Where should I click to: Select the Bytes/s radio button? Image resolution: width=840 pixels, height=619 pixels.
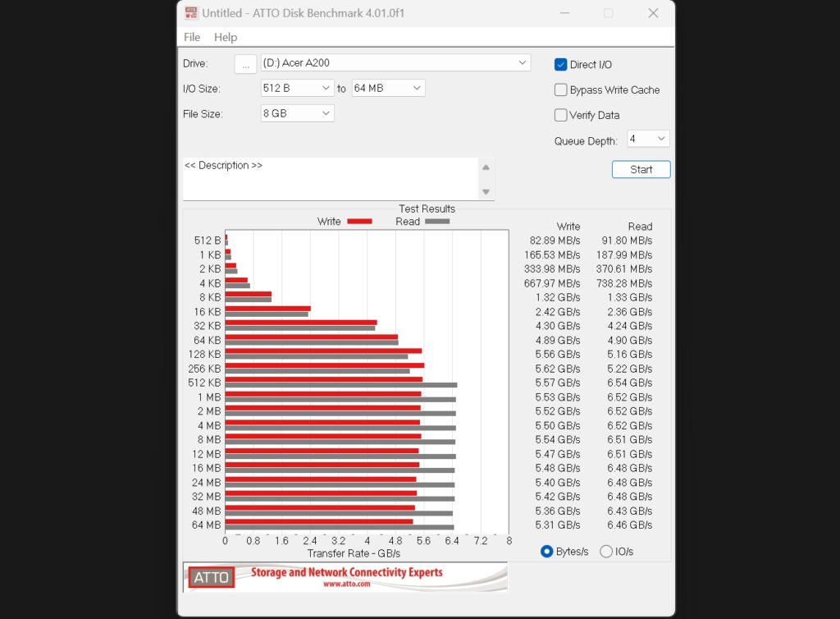[x=546, y=551]
